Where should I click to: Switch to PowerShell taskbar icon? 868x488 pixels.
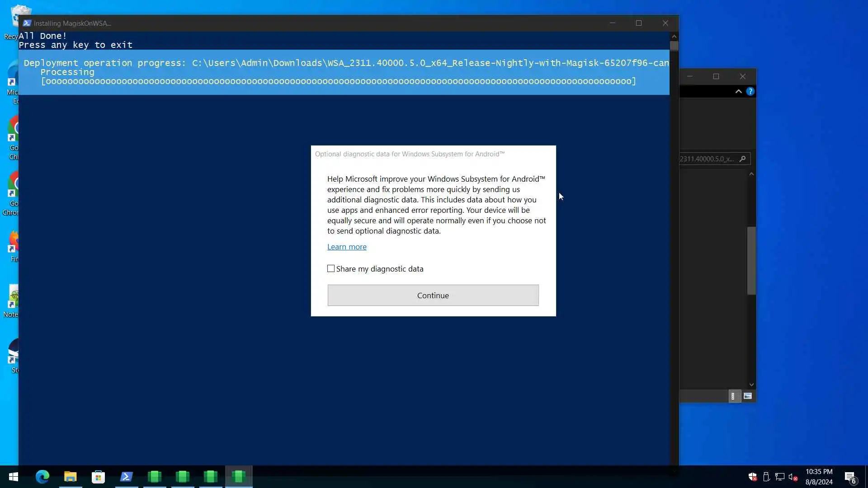point(127,477)
